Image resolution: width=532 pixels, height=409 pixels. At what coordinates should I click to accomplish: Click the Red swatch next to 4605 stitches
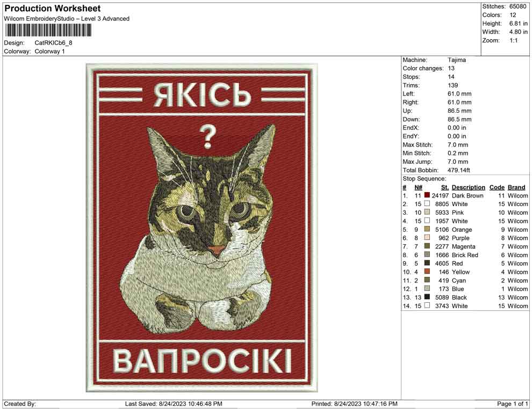(x=426, y=264)
